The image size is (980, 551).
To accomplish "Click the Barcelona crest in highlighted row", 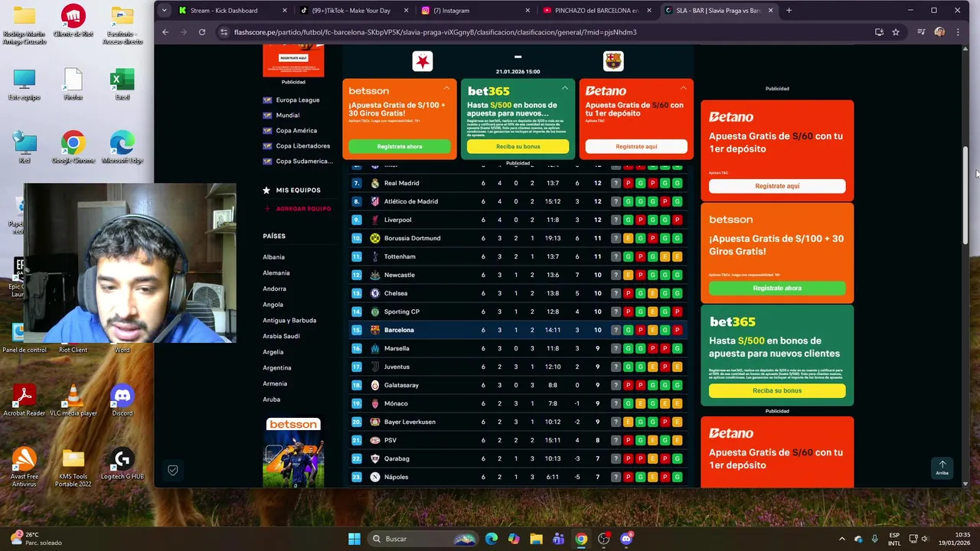I will click(375, 330).
